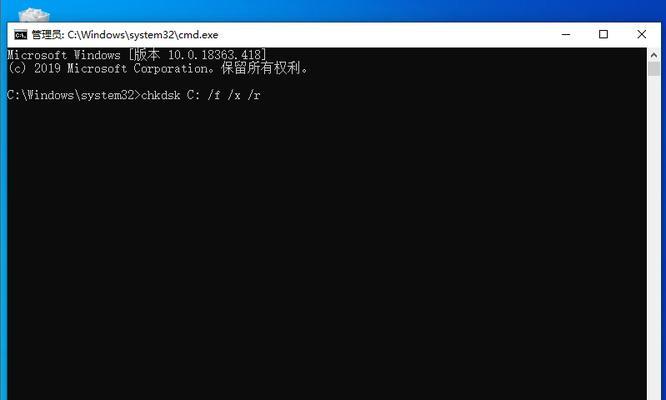
Task: Click the 2019 Microsoft Corporation copyright line
Action: point(158,68)
